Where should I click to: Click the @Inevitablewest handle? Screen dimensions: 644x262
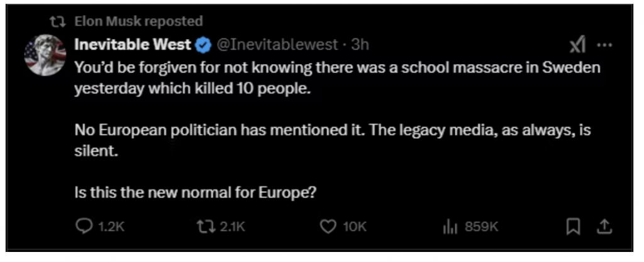[x=277, y=45]
